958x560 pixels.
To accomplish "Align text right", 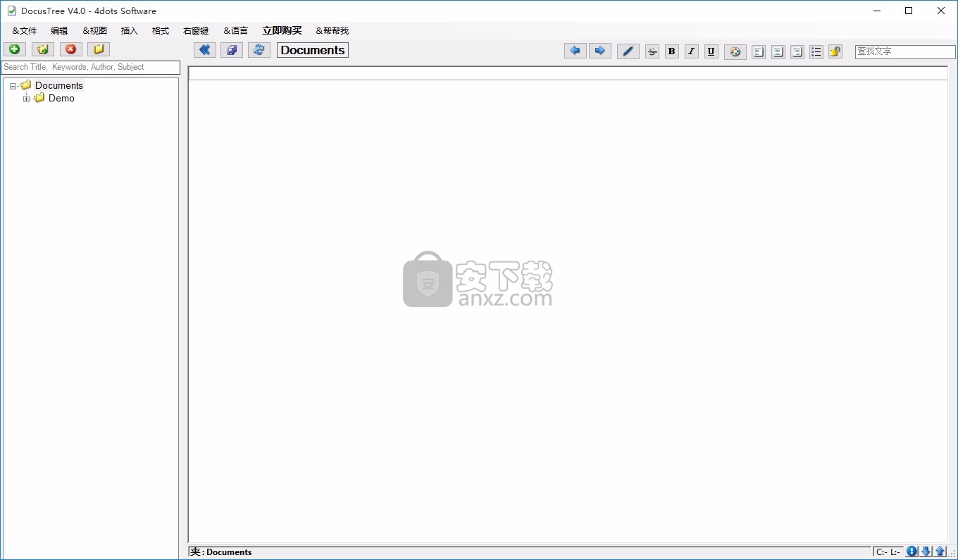I will pos(797,51).
